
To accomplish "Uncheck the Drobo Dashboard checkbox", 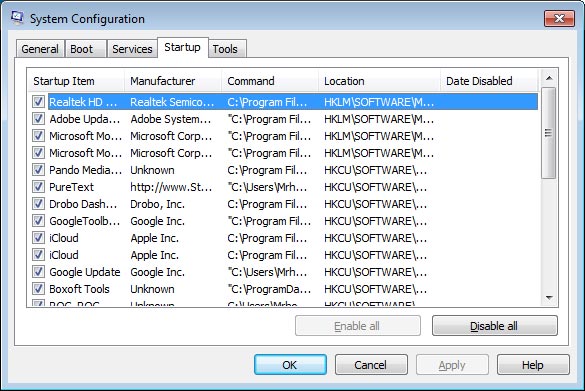I will pyautogui.click(x=38, y=204).
